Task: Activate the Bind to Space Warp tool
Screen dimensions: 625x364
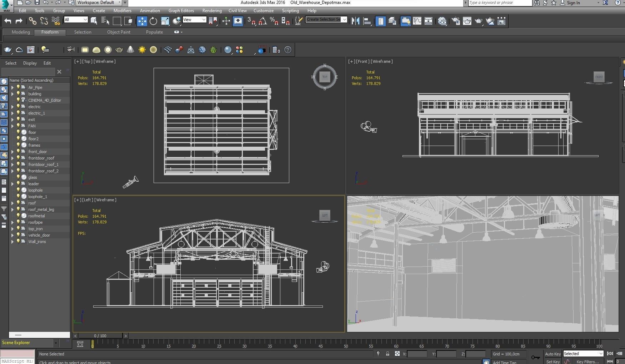Action: (x=56, y=21)
